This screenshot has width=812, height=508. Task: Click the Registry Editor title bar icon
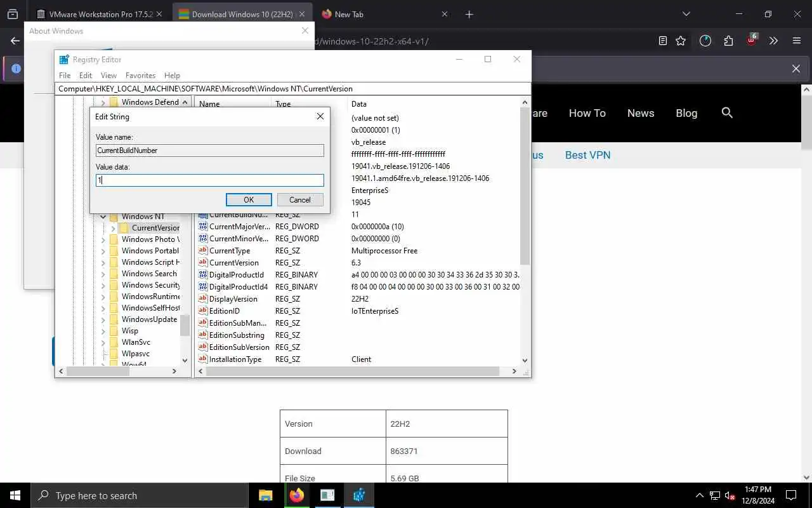[64, 59]
